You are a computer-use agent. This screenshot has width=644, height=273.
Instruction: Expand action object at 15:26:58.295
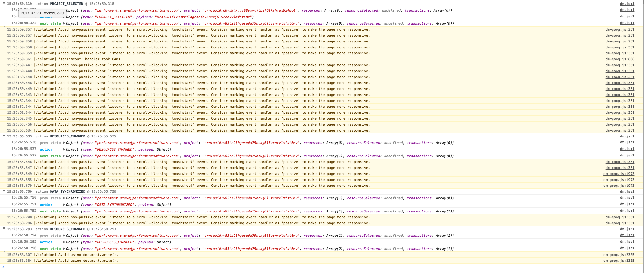click(x=64, y=242)
